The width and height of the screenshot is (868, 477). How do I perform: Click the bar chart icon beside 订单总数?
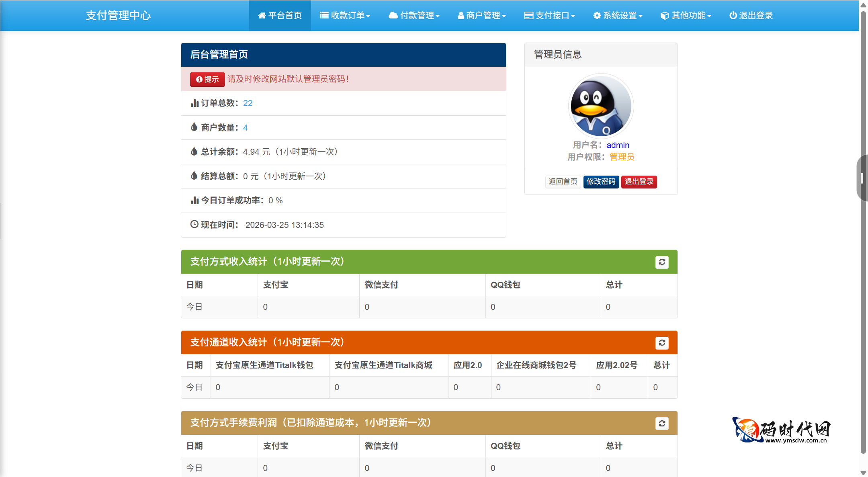point(194,103)
